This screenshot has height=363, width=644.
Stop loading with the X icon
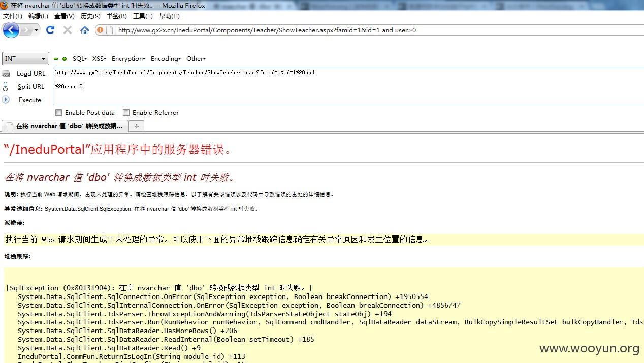click(67, 30)
